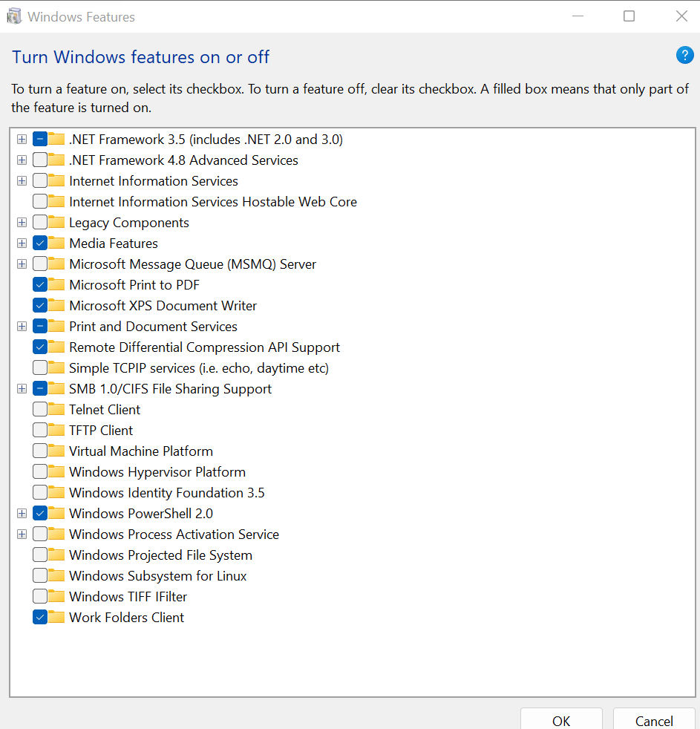This screenshot has height=729, width=700.
Task: Check the Internet Information Services checkbox
Action: click(40, 180)
